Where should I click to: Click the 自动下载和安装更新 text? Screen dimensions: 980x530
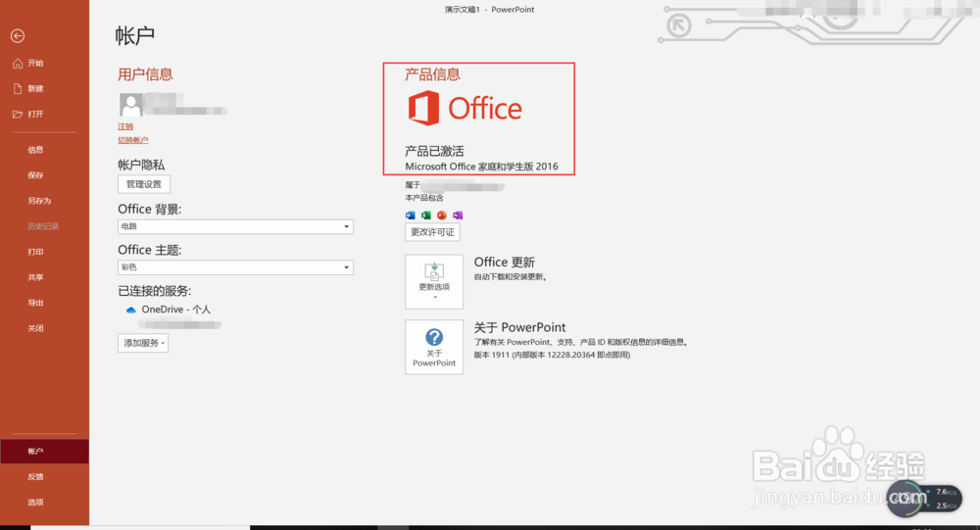(512, 277)
